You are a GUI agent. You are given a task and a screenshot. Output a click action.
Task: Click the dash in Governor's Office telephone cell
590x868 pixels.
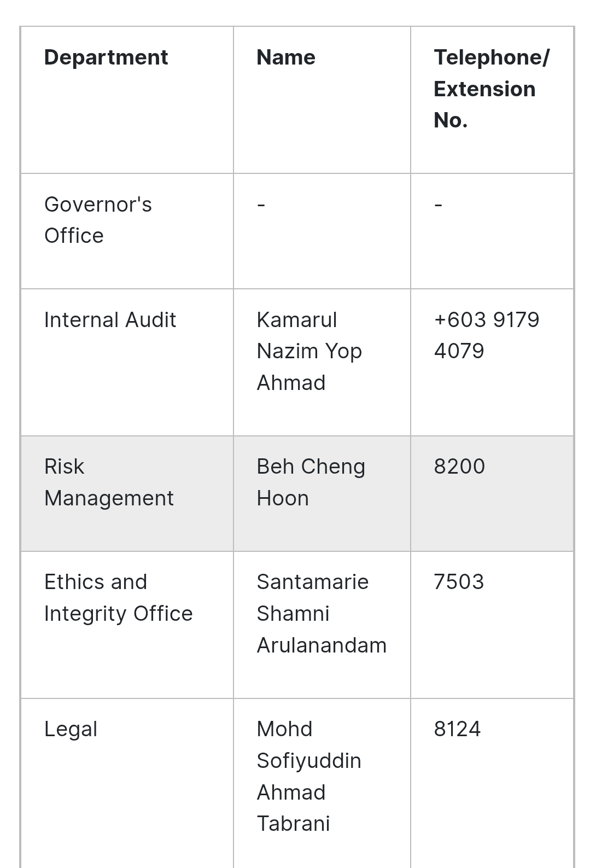coord(438,205)
